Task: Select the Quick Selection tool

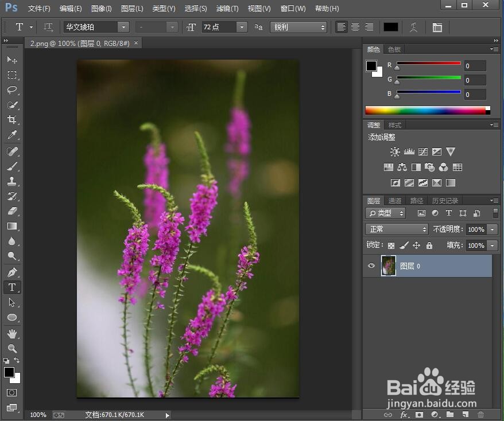Action: point(12,105)
